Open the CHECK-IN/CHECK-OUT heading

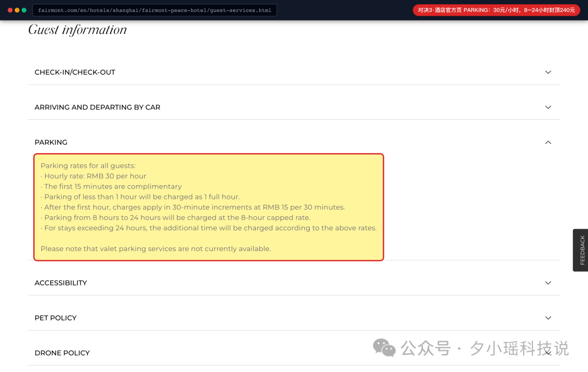click(x=75, y=72)
